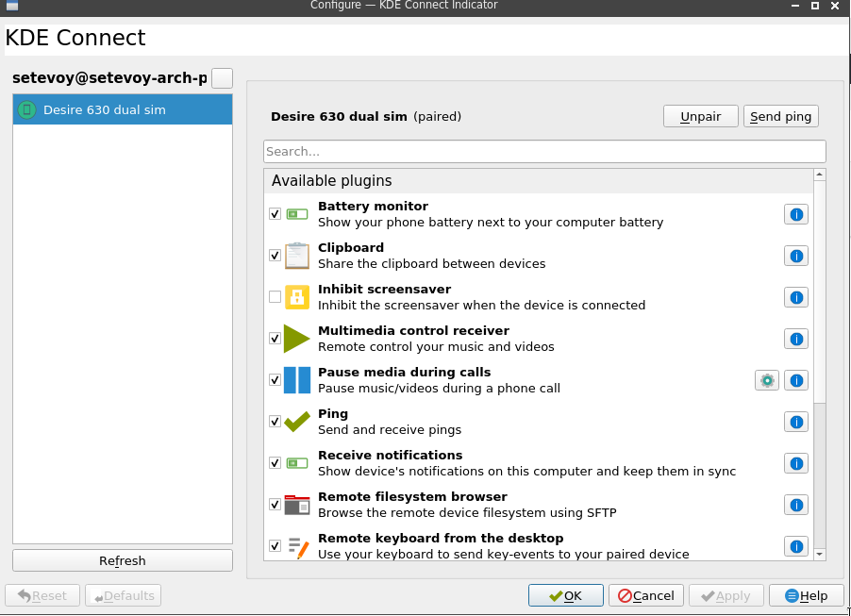Image resolution: width=851 pixels, height=616 pixels.
Task: Minimize the configure window
Action: click(795, 6)
